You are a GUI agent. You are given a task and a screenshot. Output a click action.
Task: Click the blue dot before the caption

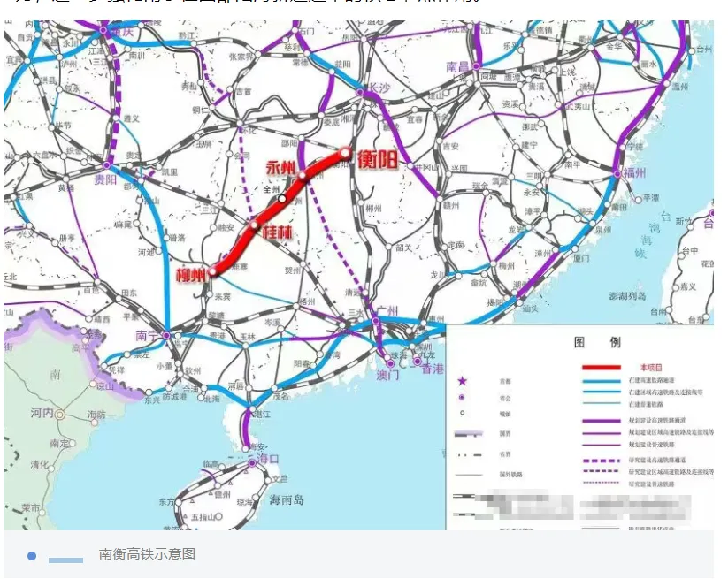32,556
